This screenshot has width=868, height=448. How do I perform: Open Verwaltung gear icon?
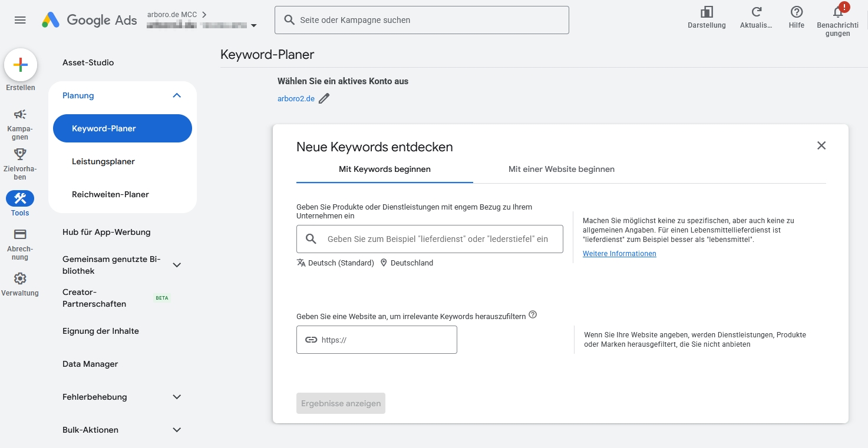(20, 278)
